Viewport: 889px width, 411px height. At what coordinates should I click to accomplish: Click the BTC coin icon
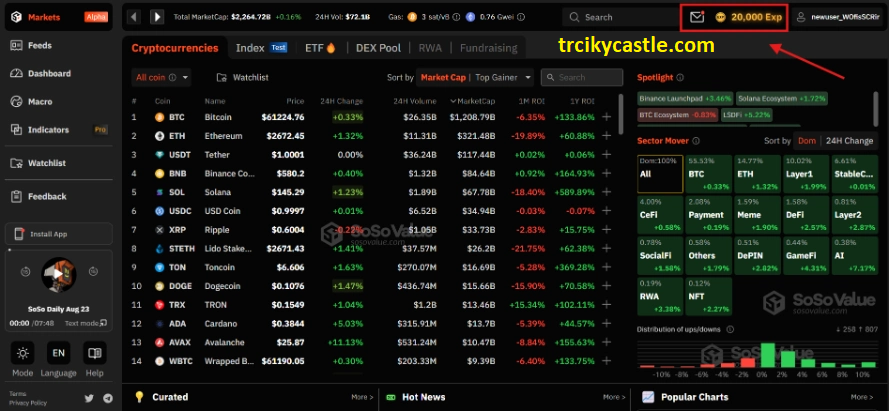pyautogui.click(x=159, y=117)
